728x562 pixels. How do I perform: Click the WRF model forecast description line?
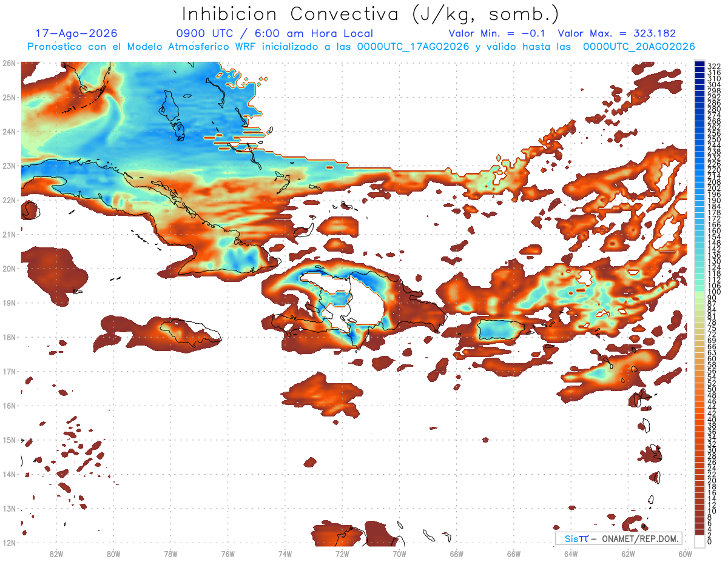(361, 47)
